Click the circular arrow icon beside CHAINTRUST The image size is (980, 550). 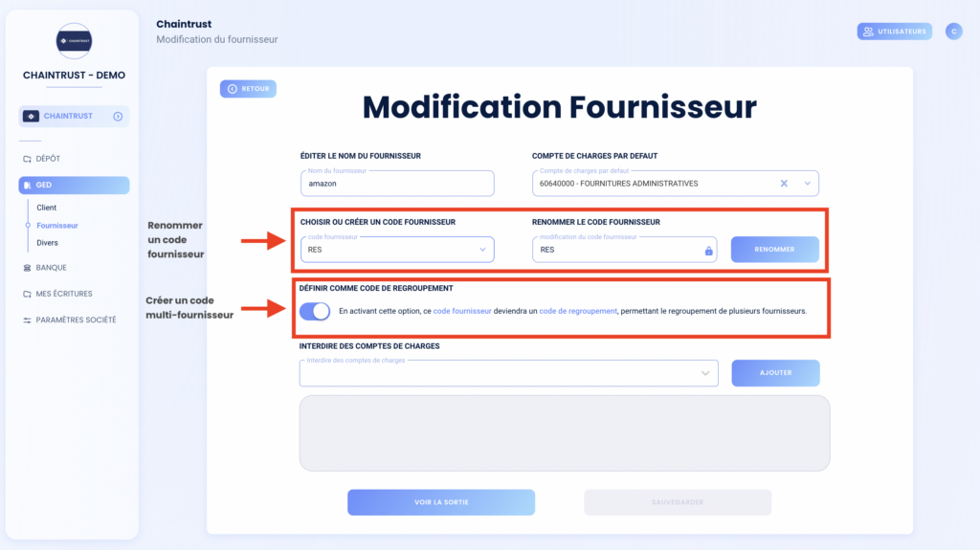click(x=118, y=117)
